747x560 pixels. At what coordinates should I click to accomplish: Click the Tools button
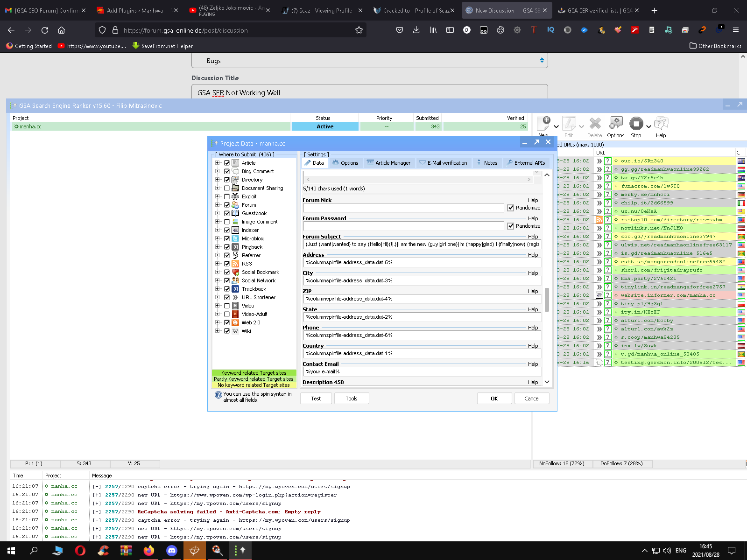pyautogui.click(x=352, y=399)
